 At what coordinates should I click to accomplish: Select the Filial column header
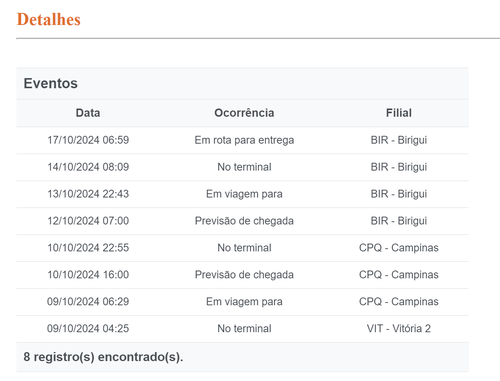(x=399, y=113)
